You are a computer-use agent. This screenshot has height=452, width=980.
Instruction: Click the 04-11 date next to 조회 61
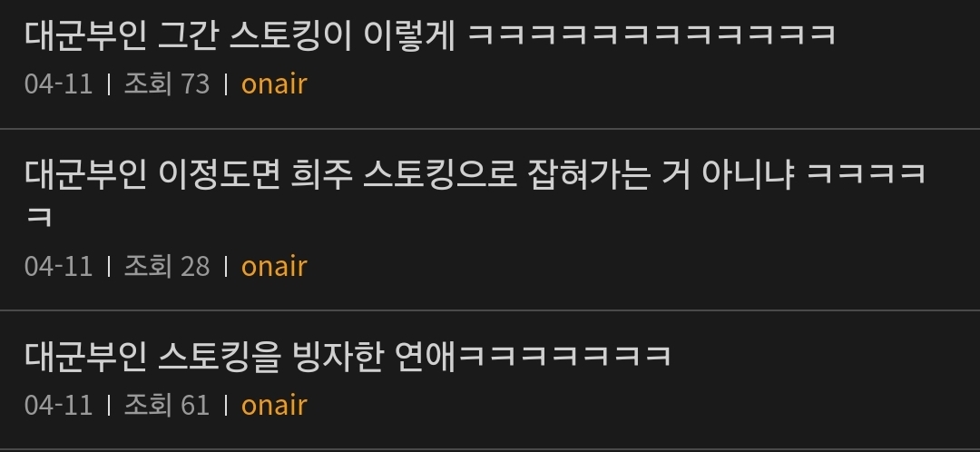click(x=59, y=405)
